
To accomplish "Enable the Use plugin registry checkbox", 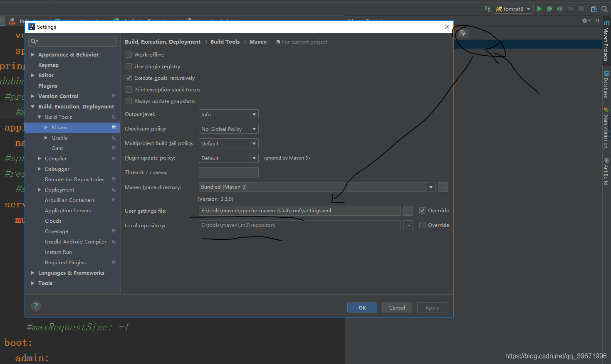I will [129, 66].
